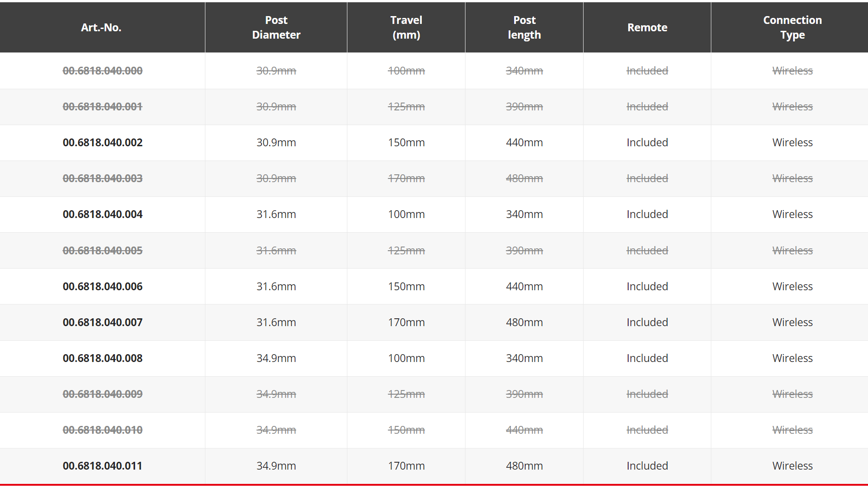Click 100mm travel in row 00.6818.040.008
Screen dimensions: 868x494
[x=406, y=358]
